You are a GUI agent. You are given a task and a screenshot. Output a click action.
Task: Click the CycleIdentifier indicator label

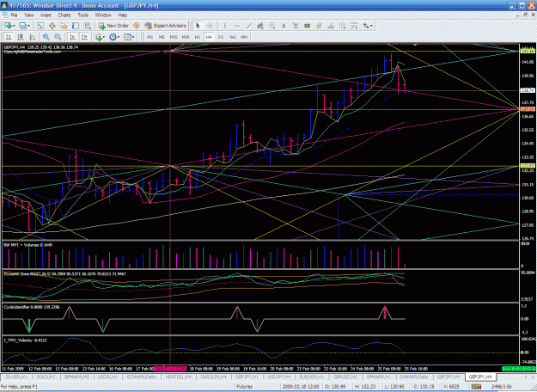tap(32, 307)
